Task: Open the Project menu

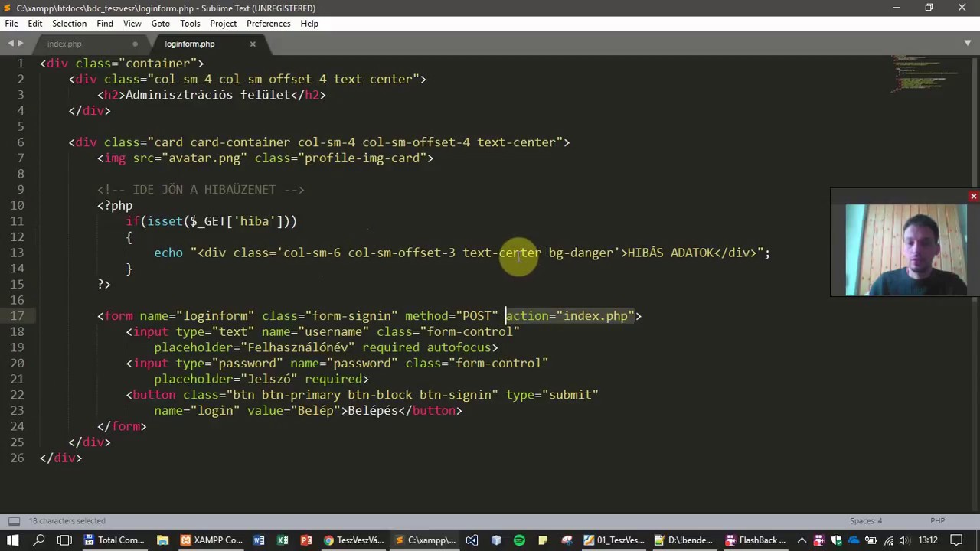Action: click(x=224, y=24)
